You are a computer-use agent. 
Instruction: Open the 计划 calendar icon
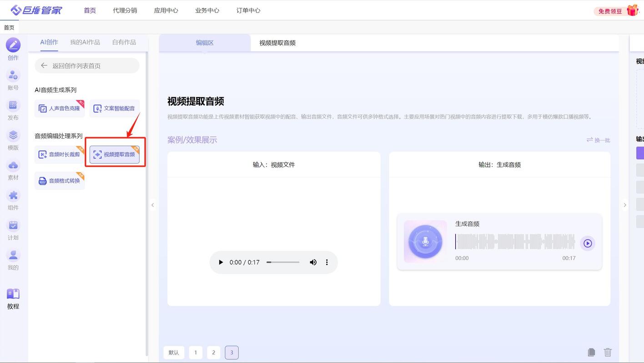pyautogui.click(x=13, y=225)
